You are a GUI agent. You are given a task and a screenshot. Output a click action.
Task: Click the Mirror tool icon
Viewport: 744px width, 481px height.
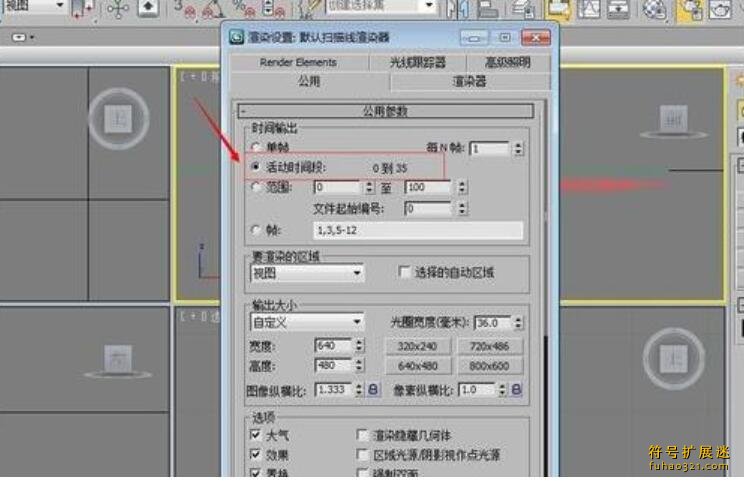[x=457, y=9]
